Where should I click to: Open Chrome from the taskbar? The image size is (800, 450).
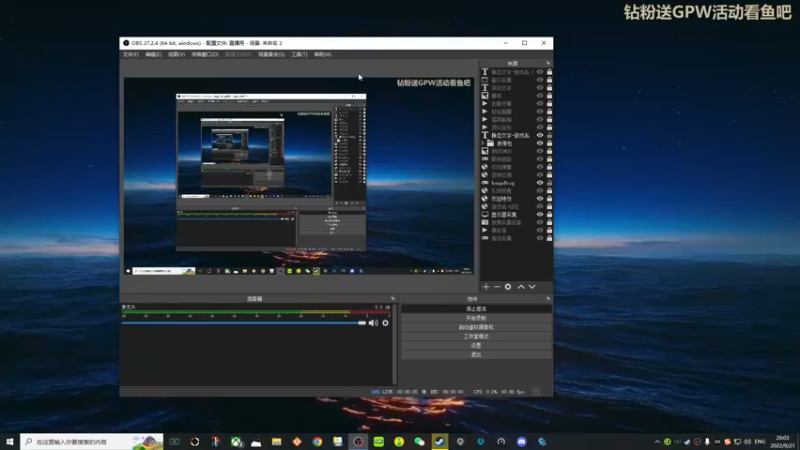pyautogui.click(x=317, y=442)
